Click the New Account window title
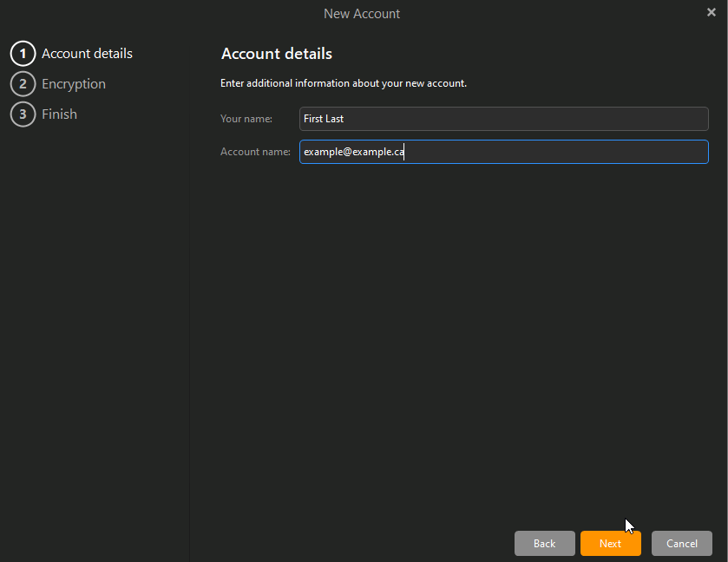Image resolution: width=728 pixels, height=562 pixels. (362, 14)
